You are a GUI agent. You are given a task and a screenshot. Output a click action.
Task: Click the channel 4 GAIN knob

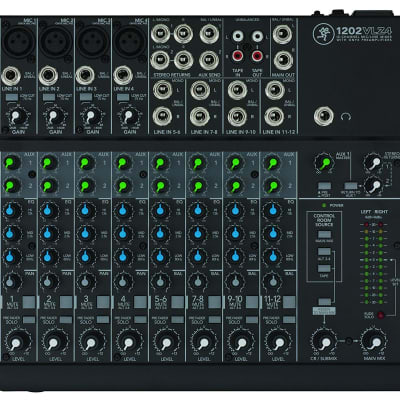(127, 117)
